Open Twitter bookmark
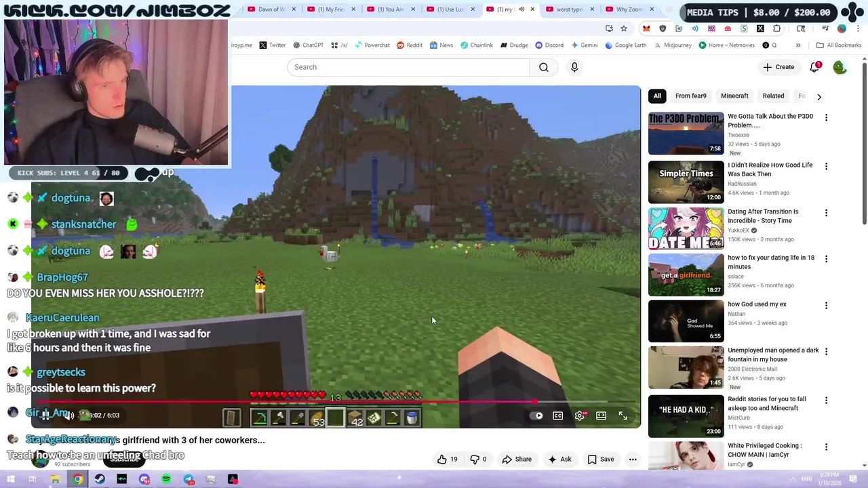This screenshot has width=868, height=488. click(x=272, y=45)
